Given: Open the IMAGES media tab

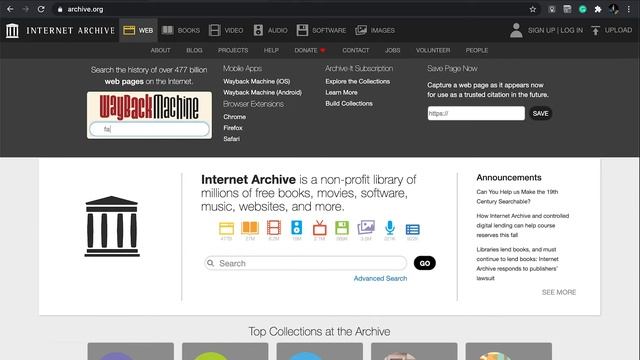Looking at the screenshot, I should coord(375,30).
